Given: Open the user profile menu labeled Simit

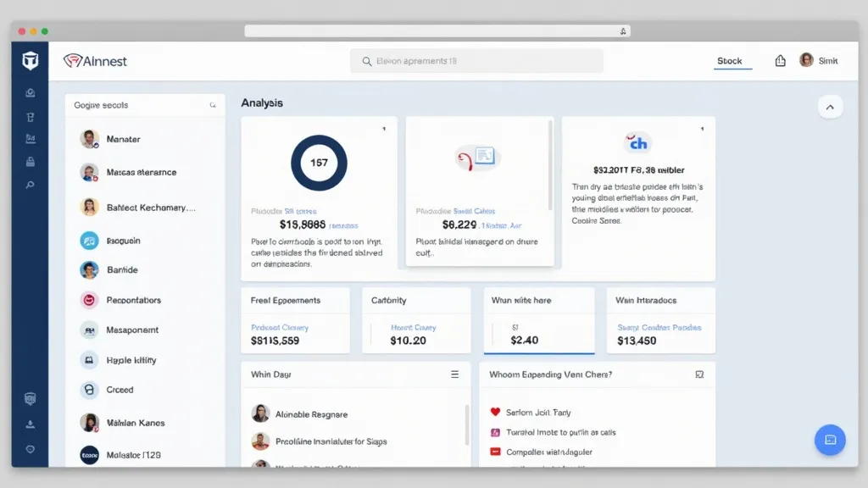Looking at the screenshot, I should [818, 61].
